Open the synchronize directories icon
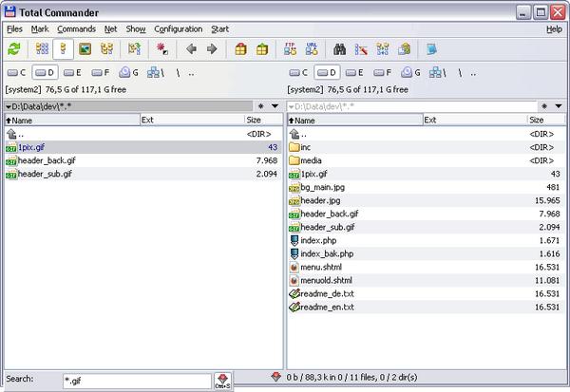570x392 pixels. click(x=383, y=49)
